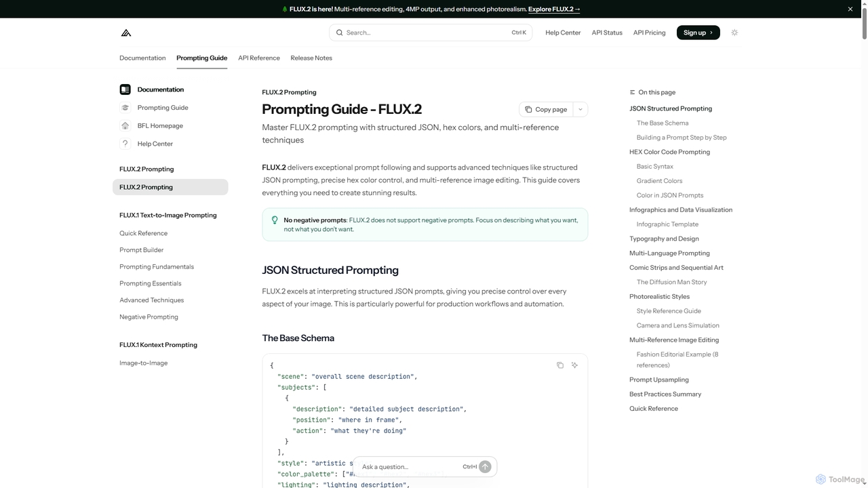
Task: Switch to the Prompting Guide tab
Action: [201, 58]
